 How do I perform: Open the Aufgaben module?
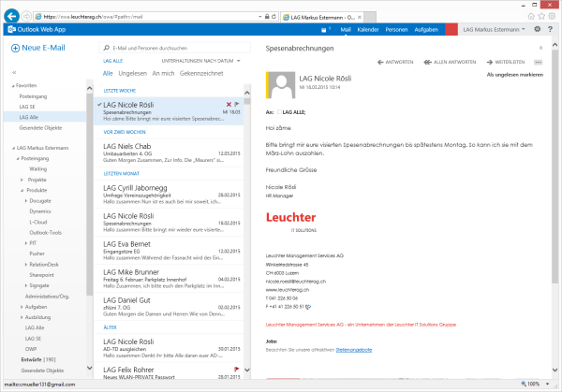point(426,30)
